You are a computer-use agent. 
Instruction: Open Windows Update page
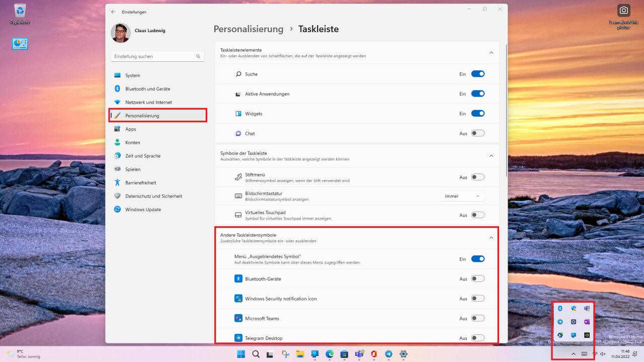[158, 209]
